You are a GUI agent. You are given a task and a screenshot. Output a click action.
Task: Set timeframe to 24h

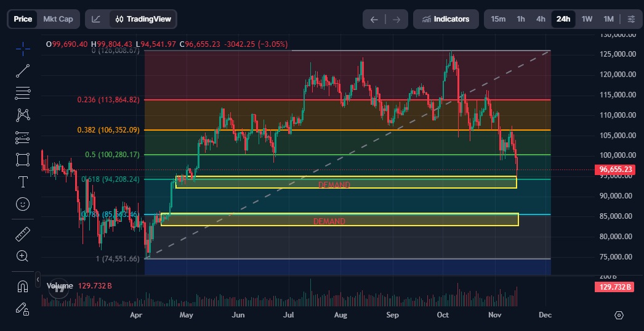click(563, 19)
